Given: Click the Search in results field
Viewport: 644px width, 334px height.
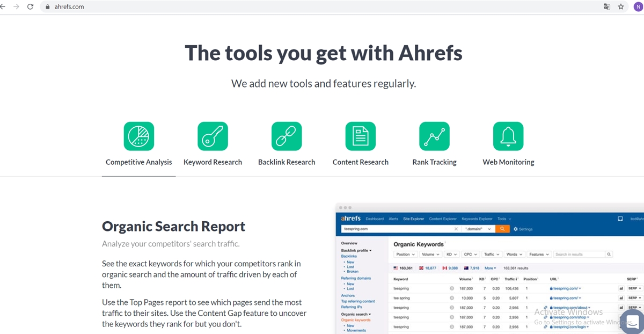Looking at the screenshot, I should click(580, 255).
